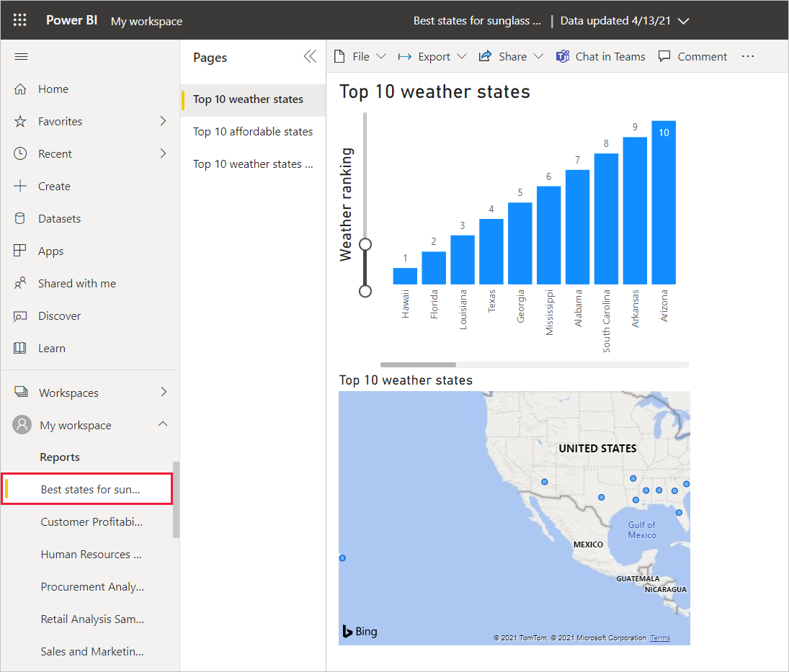Click the Share icon in toolbar
789x672 pixels.
tap(485, 56)
